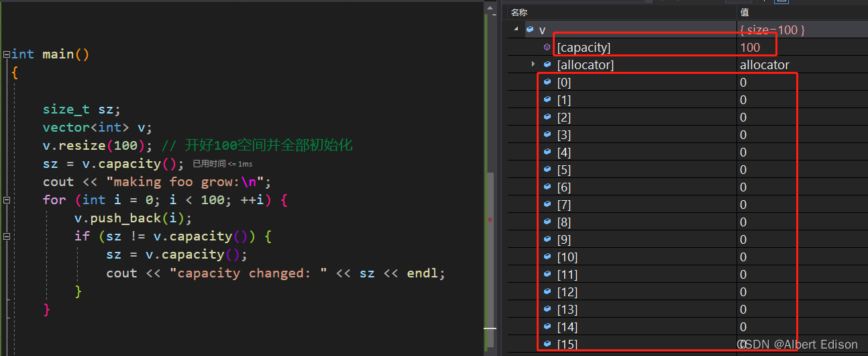Click the if (sz != v.capacity()) line
868x356 pixels.
[174, 236]
